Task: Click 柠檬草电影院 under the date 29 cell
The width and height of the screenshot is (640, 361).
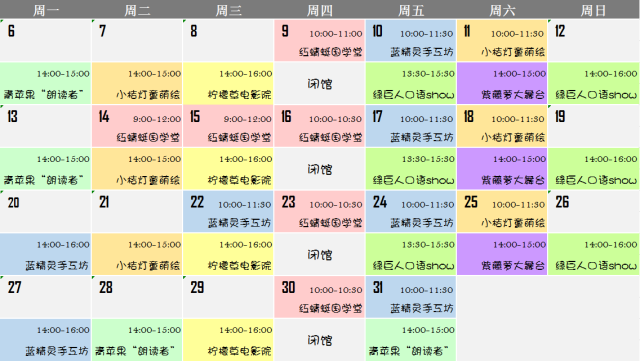Action: click(x=239, y=351)
